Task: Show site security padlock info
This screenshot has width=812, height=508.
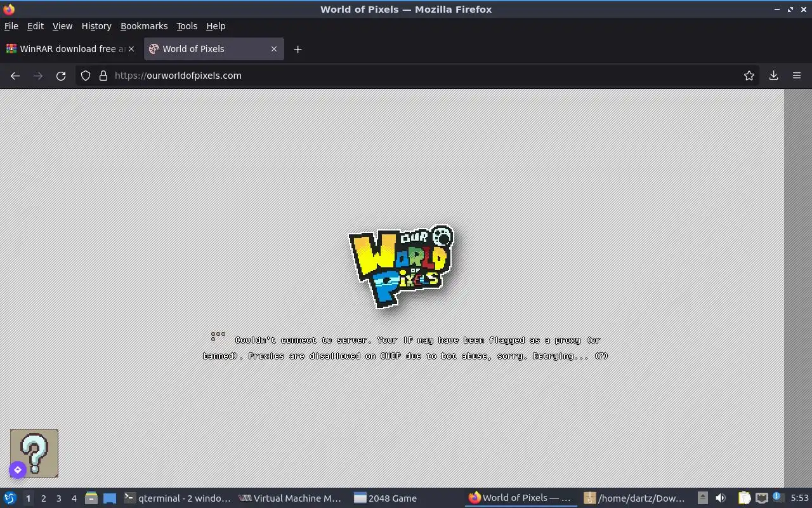Action: [x=103, y=76]
